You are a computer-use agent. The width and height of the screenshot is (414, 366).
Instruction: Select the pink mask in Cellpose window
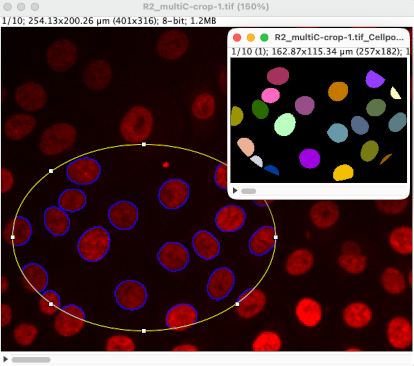tap(270, 95)
